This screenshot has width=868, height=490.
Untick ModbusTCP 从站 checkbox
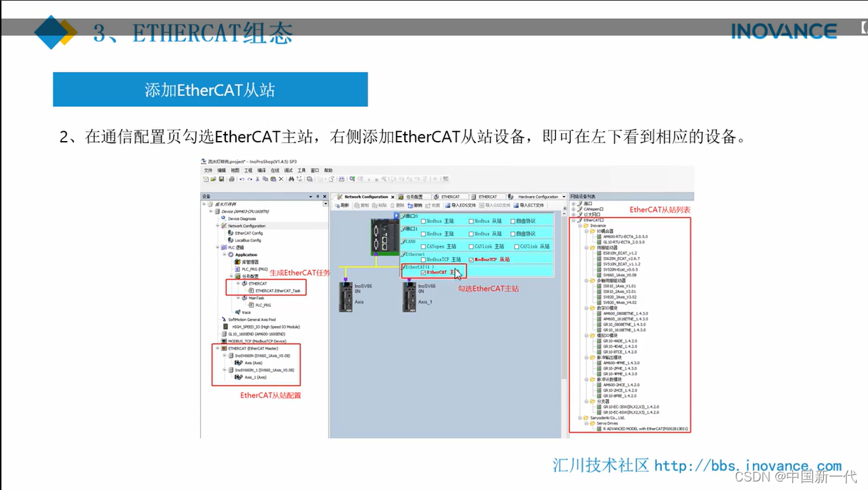[x=471, y=259]
